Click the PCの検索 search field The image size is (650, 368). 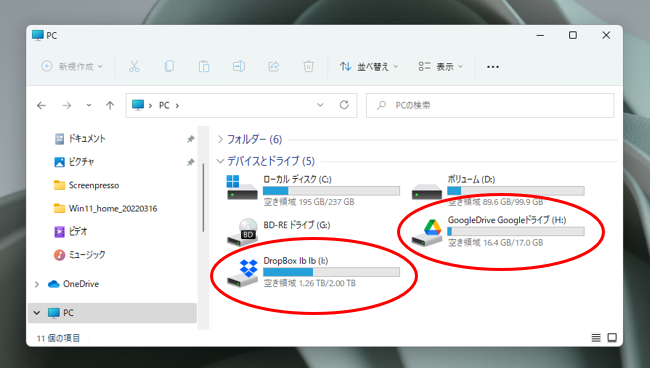[x=490, y=105]
